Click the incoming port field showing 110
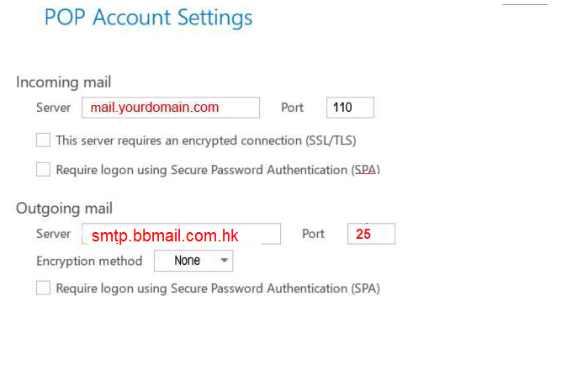The image size is (588, 381). (350, 108)
